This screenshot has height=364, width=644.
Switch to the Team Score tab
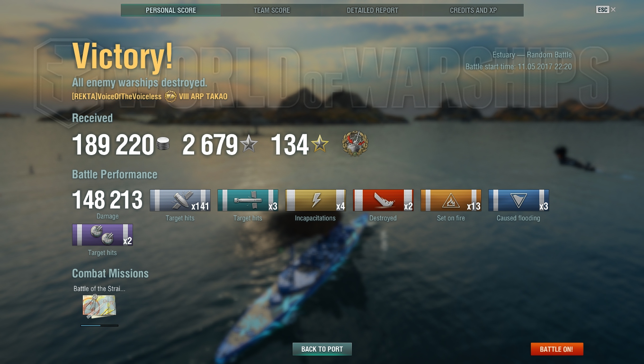(272, 10)
